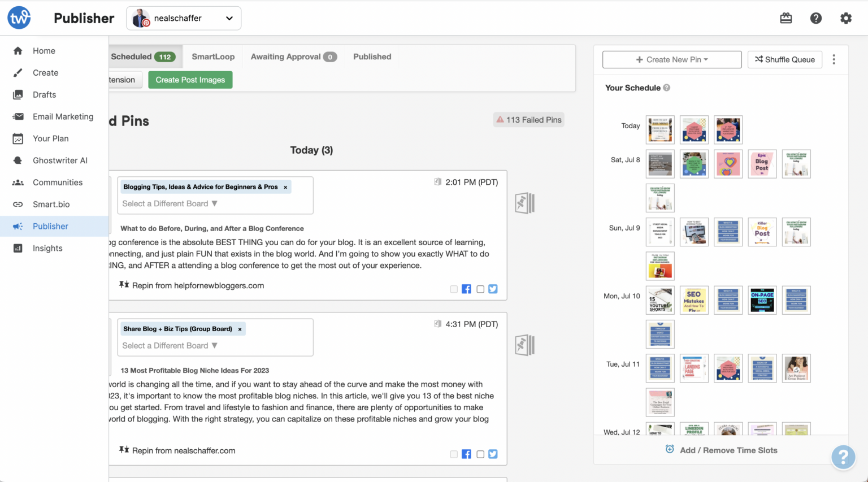Open the help question mark icon
The height and width of the screenshot is (482, 868).
click(x=816, y=18)
